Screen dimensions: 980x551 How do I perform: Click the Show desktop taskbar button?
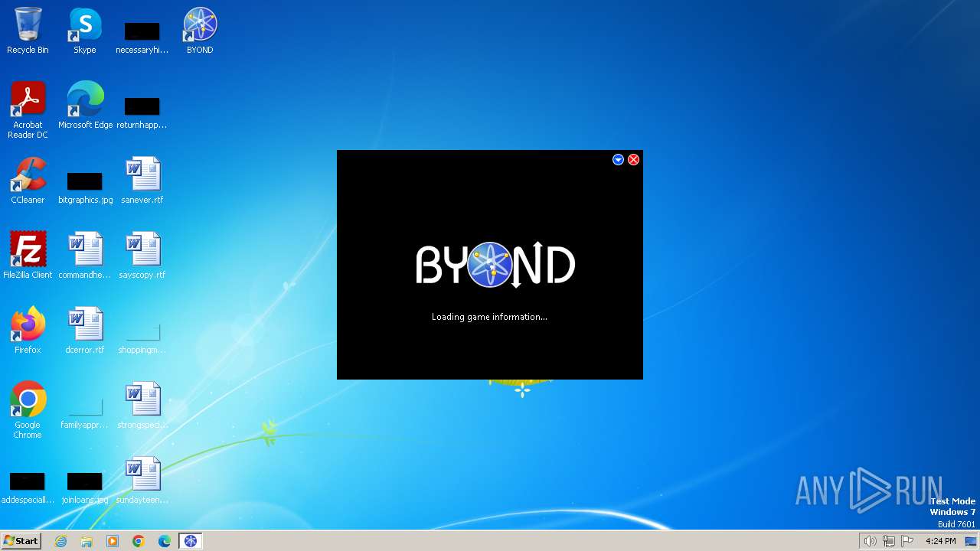pyautogui.click(x=972, y=541)
